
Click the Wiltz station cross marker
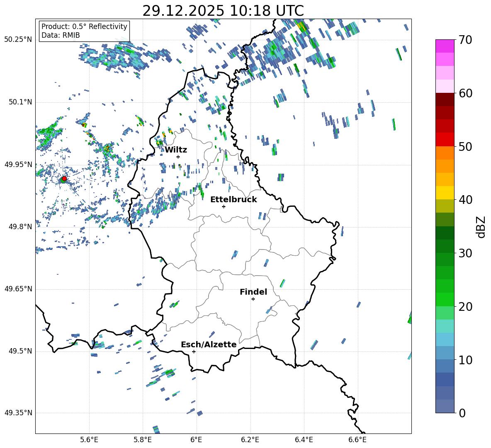click(178, 157)
